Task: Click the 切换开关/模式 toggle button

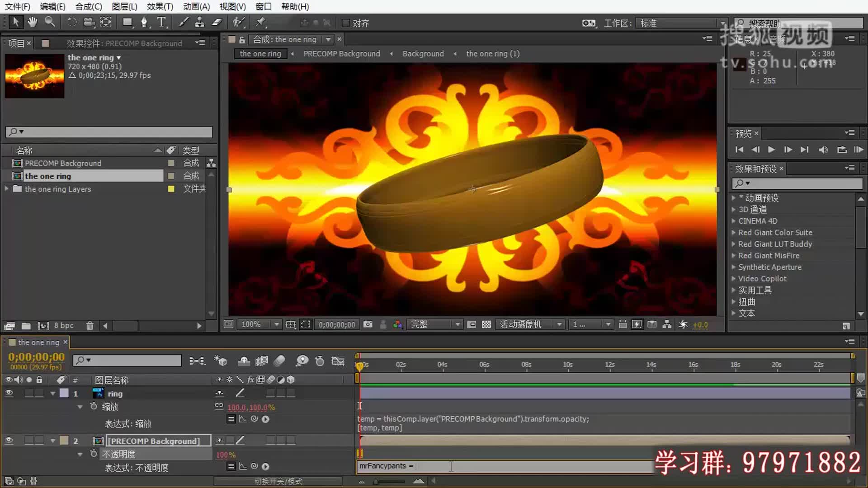Action: 278,482
